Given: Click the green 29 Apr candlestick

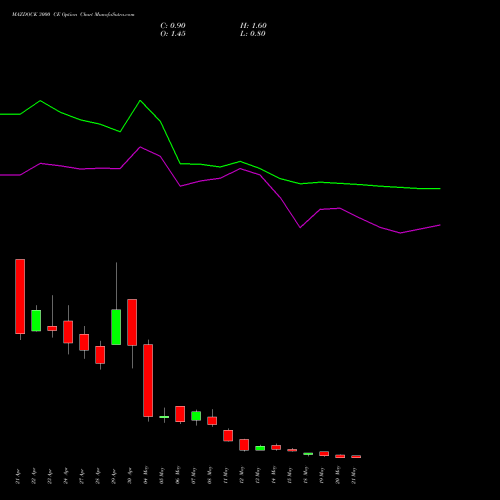Looking at the screenshot, I should [116, 327].
